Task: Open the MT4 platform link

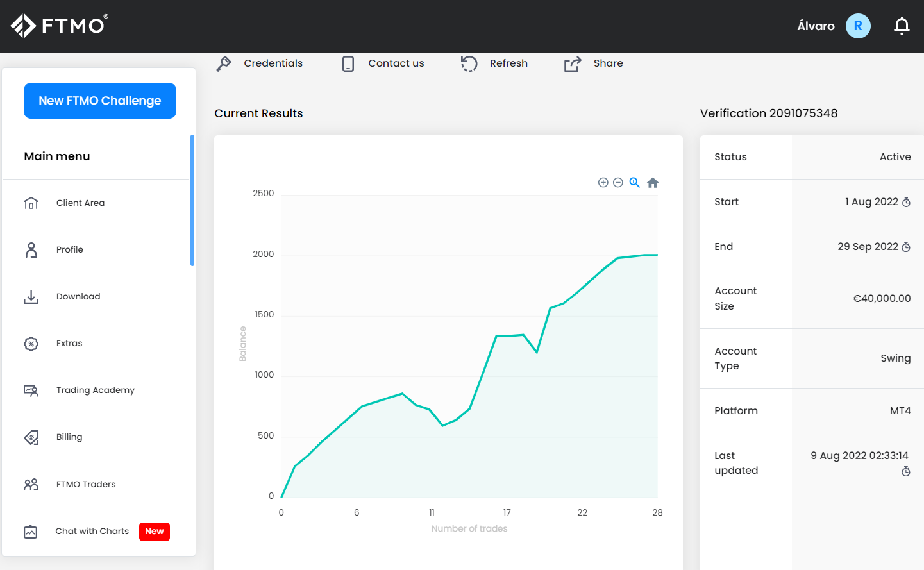Action: click(900, 411)
